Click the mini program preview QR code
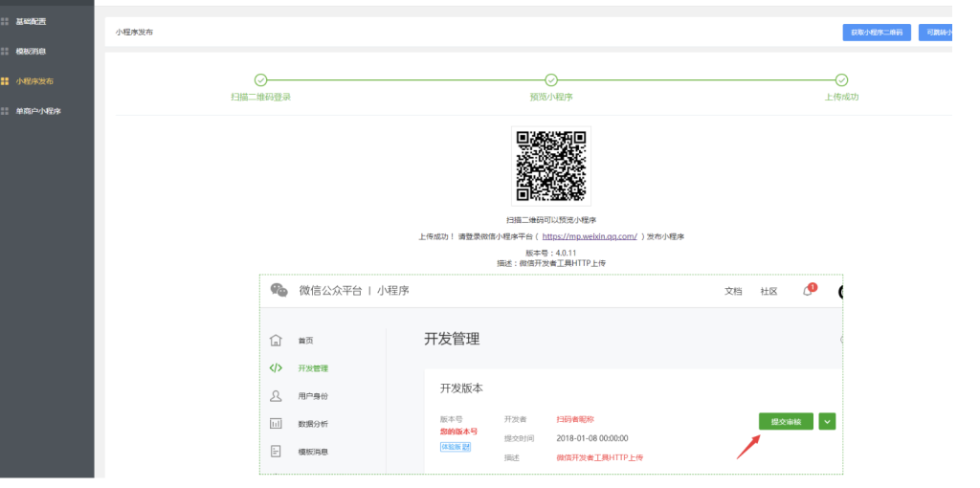980x488 pixels. pos(551,166)
